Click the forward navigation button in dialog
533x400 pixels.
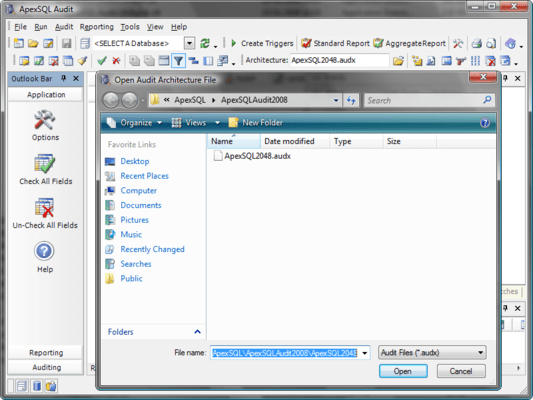(130, 100)
